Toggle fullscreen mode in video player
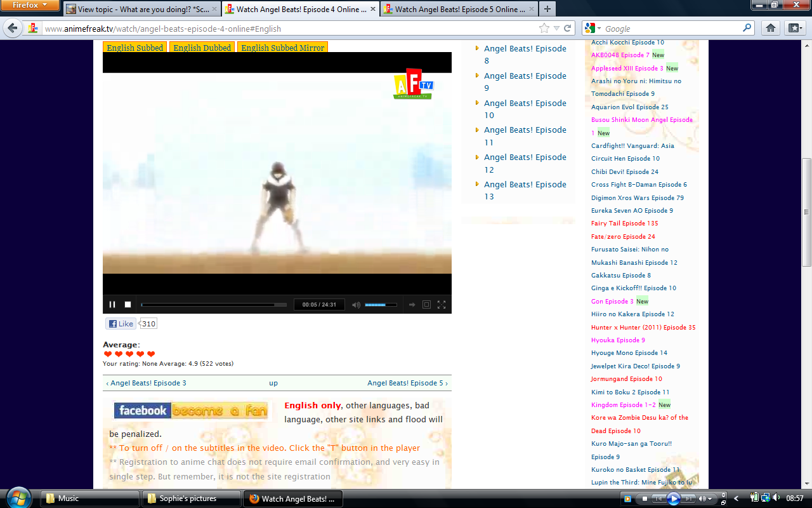The image size is (812, 508). pyautogui.click(x=442, y=305)
